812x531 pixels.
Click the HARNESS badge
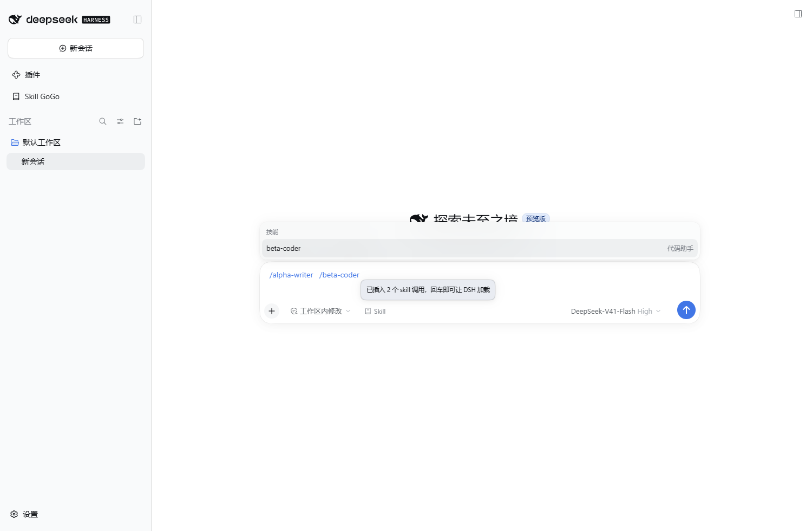pyautogui.click(x=96, y=20)
